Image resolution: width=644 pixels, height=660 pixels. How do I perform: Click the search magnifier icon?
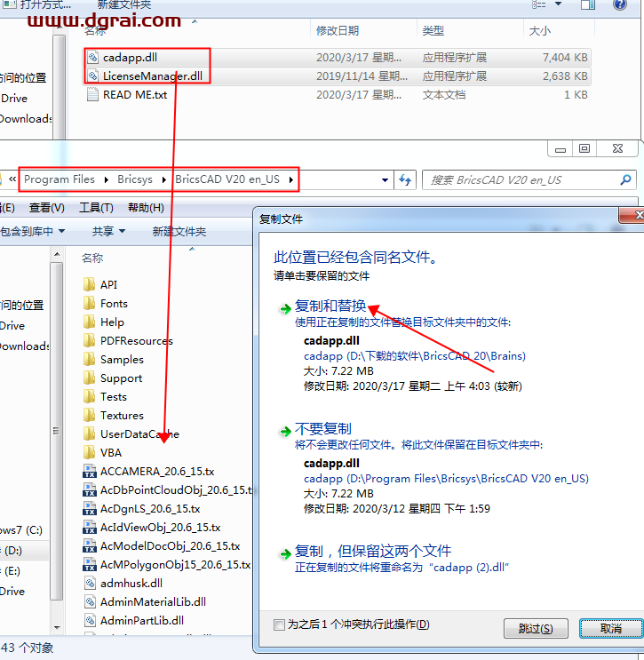pos(625,179)
